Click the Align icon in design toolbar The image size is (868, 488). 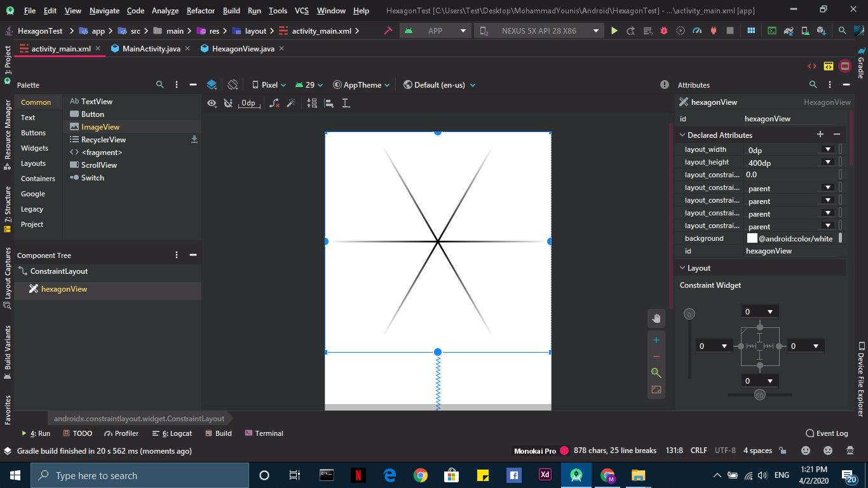329,103
